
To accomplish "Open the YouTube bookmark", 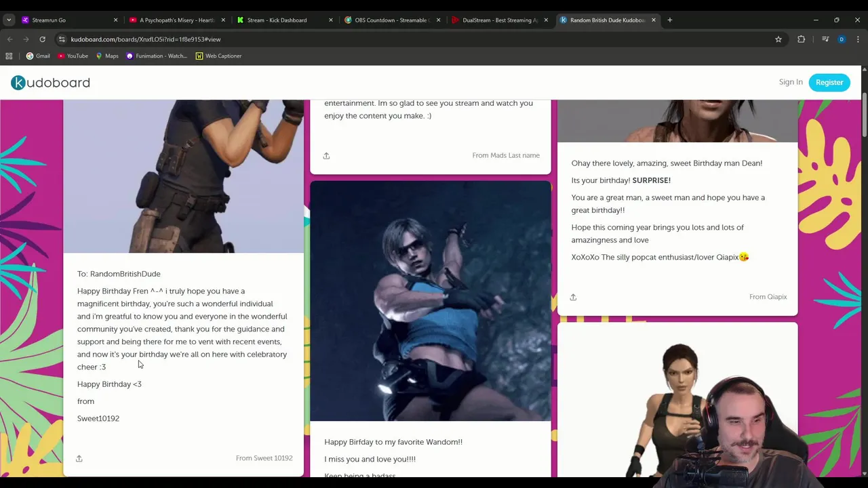I will click(73, 56).
